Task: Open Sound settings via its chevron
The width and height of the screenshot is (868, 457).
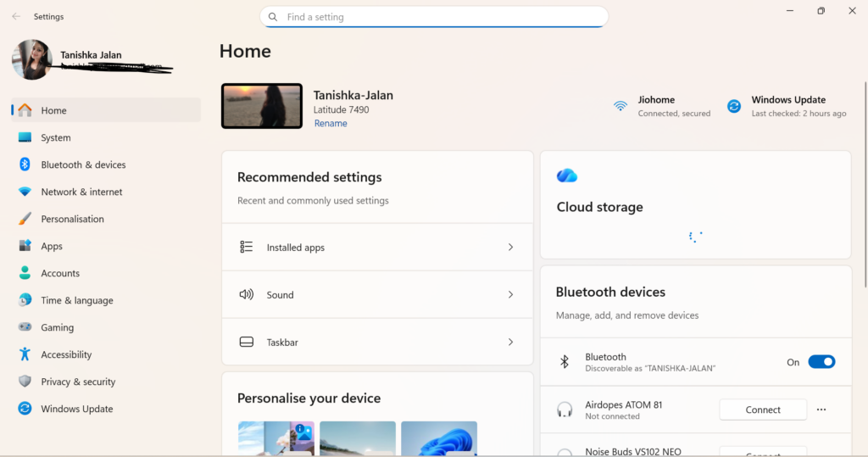Action: [x=511, y=295]
